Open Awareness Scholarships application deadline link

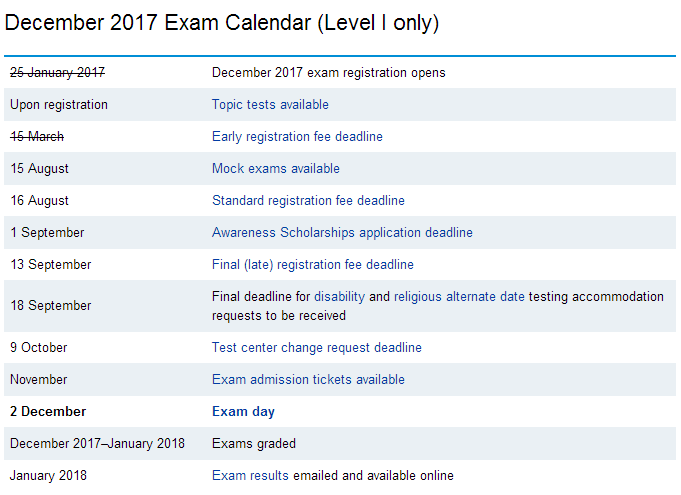(342, 232)
